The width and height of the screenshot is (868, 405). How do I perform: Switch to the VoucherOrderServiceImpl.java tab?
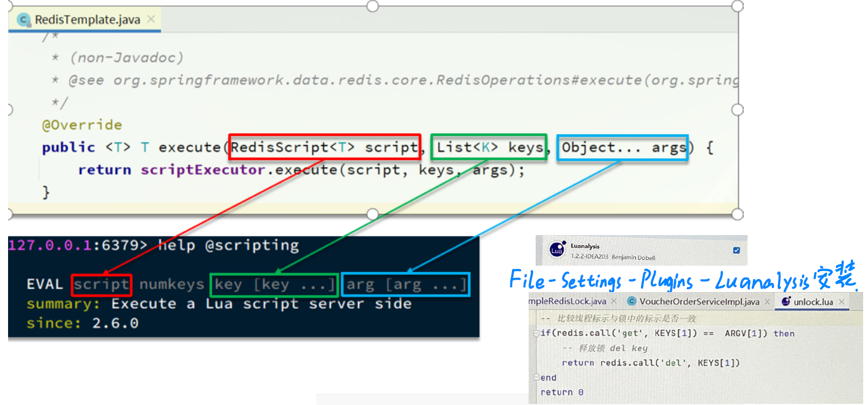click(x=699, y=302)
